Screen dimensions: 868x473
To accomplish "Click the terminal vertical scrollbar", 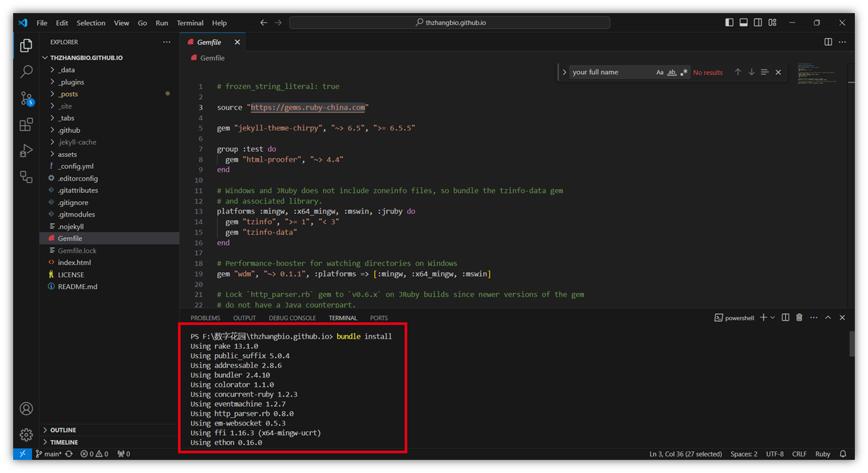I will pos(852,344).
